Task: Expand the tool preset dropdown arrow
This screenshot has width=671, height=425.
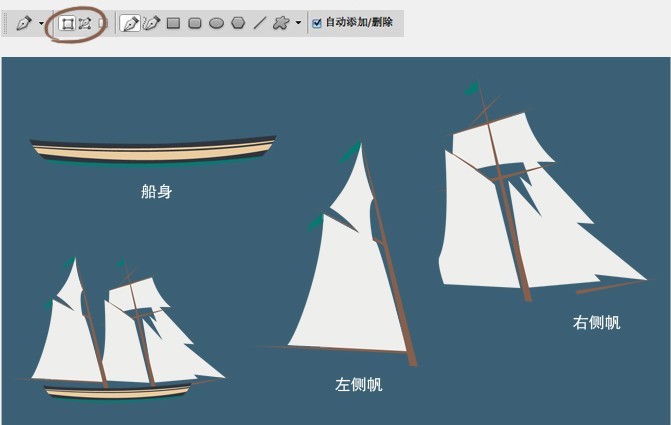Action: [x=42, y=23]
